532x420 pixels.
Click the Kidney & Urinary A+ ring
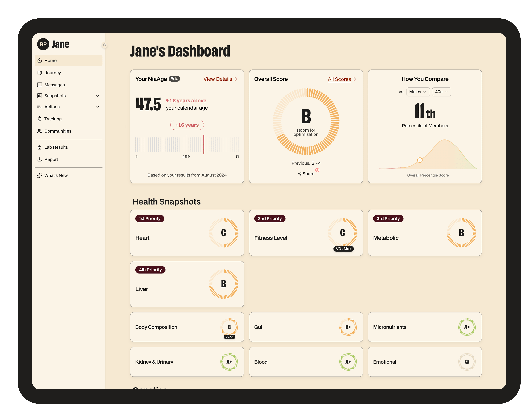point(229,362)
